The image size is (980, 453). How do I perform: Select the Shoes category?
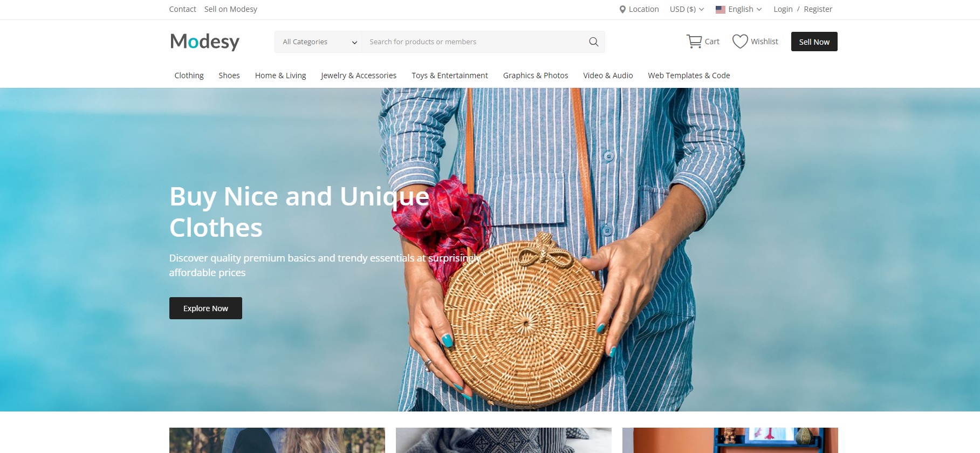[x=229, y=75]
